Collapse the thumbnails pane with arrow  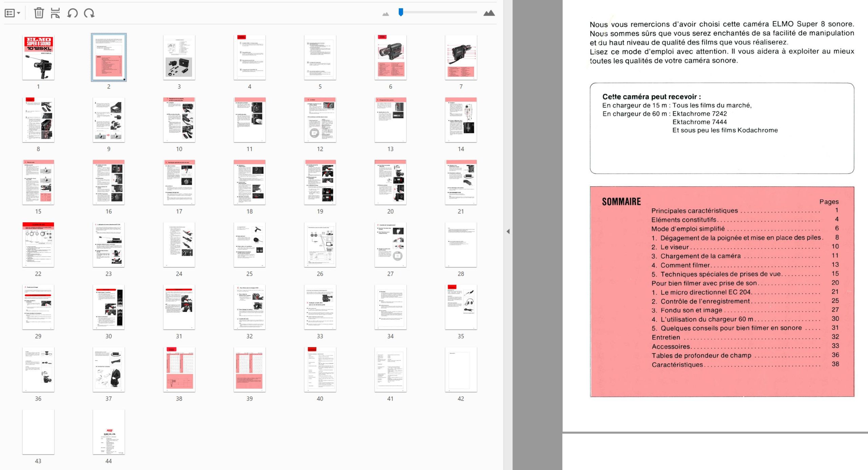point(508,231)
